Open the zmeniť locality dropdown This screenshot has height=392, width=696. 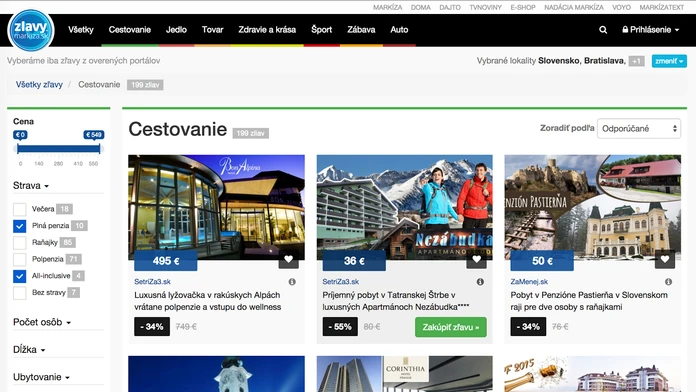tap(669, 61)
